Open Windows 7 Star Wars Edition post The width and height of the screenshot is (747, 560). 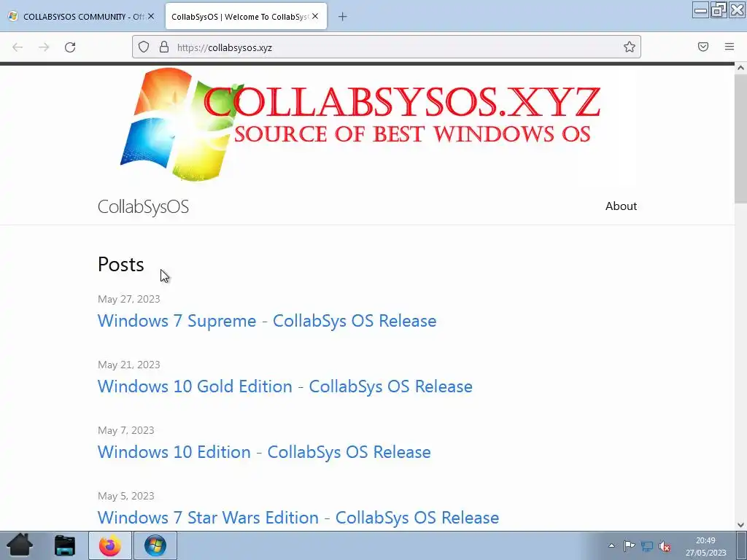tap(298, 518)
